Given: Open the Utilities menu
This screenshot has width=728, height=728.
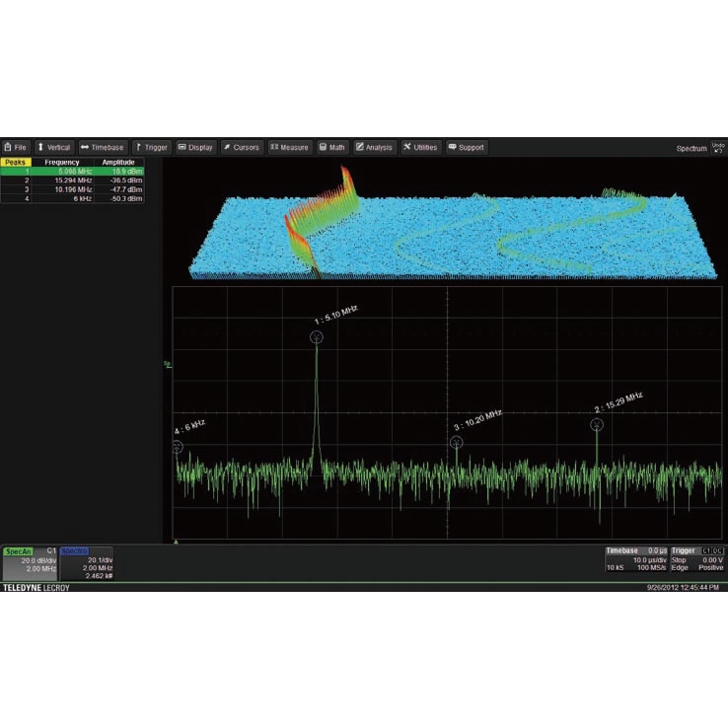Looking at the screenshot, I should point(420,147).
